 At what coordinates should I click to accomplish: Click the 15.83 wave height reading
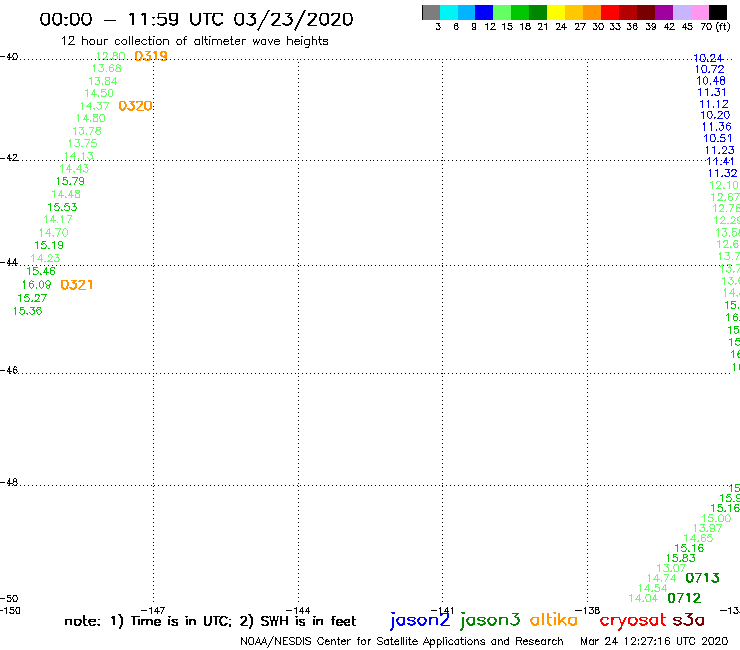681,558
